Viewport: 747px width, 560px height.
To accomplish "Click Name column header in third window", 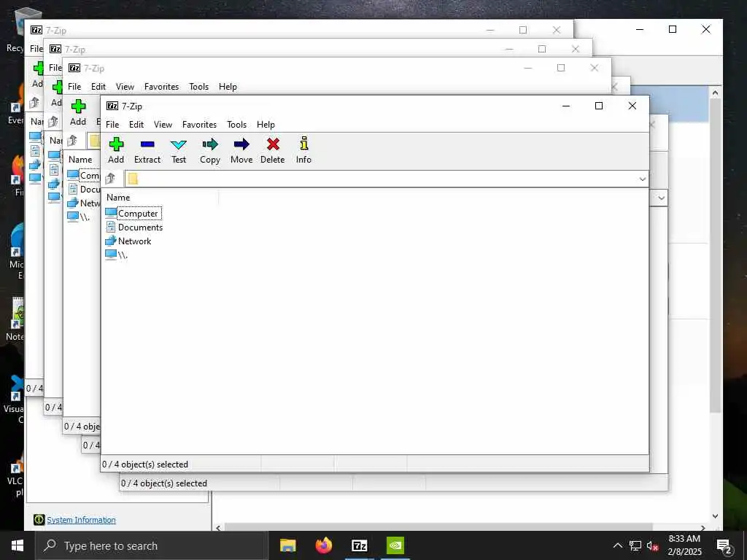I will pyautogui.click(x=80, y=160).
